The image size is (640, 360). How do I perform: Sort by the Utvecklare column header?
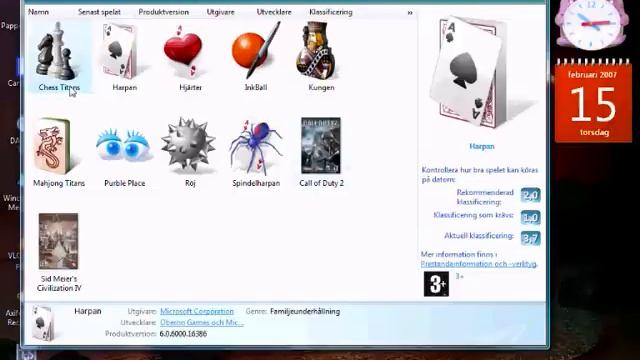click(x=274, y=12)
